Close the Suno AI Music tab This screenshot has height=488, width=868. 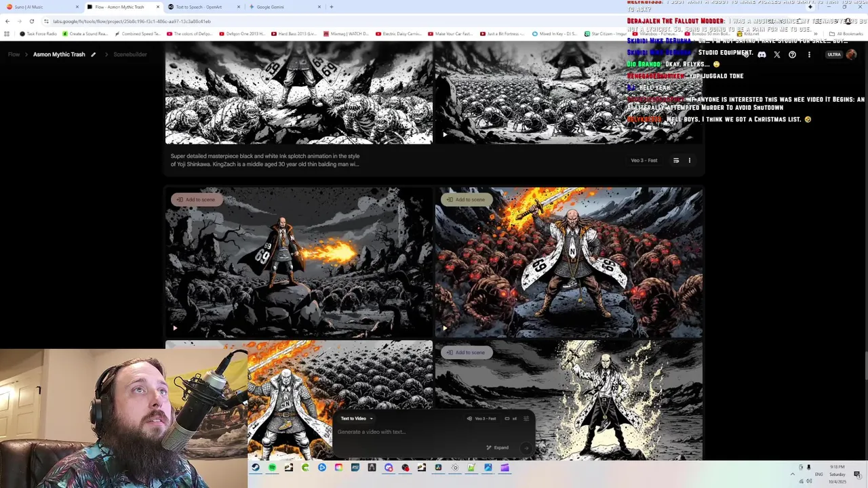(77, 7)
